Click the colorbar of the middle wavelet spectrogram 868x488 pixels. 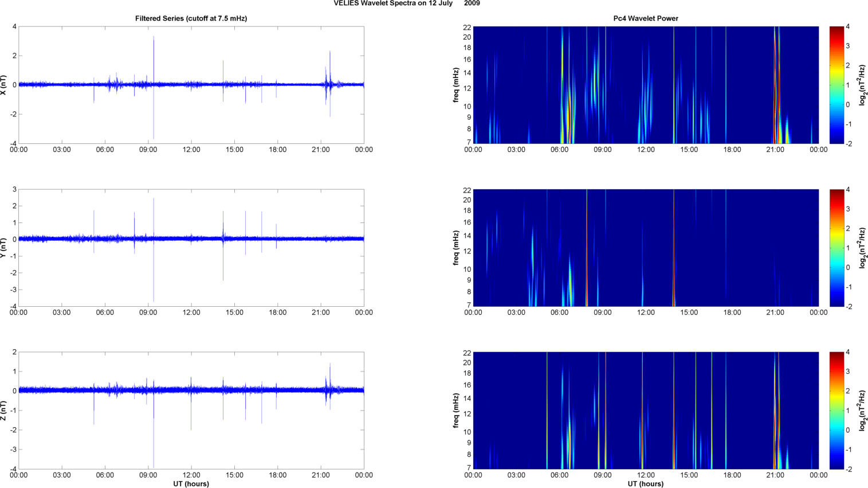837,248
